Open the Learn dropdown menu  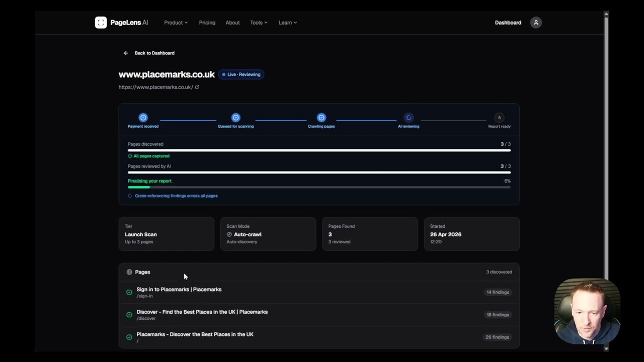point(288,23)
